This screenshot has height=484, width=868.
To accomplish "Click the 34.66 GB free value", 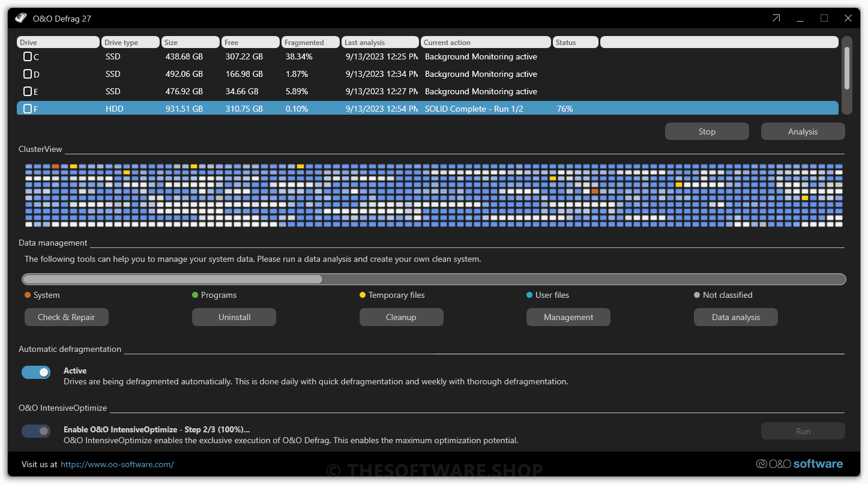I will click(x=242, y=91).
